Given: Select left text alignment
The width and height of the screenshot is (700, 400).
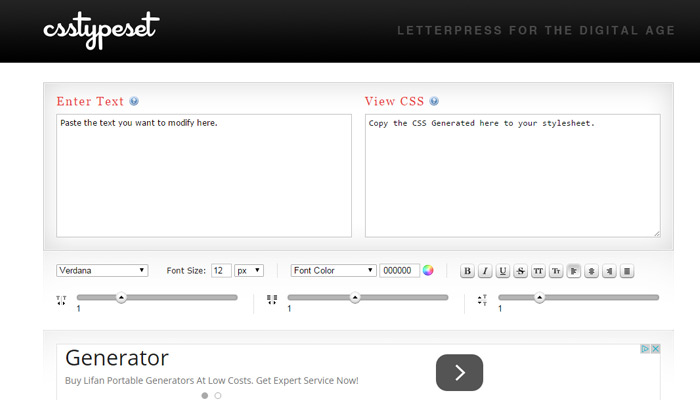Looking at the screenshot, I should [574, 271].
